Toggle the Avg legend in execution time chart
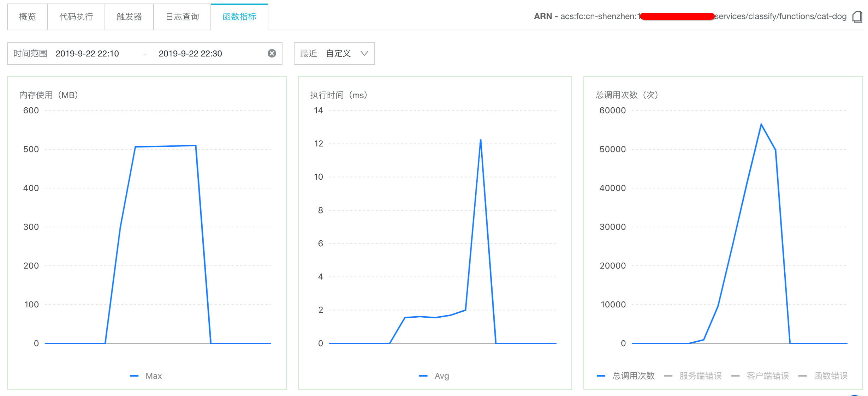 pyautogui.click(x=441, y=376)
